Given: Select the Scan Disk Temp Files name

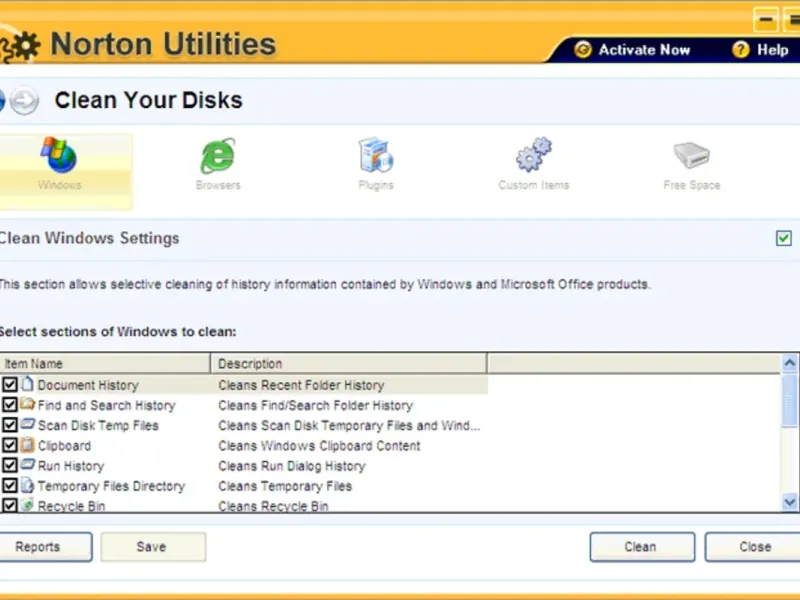Looking at the screenshot, I should point(98,426).
